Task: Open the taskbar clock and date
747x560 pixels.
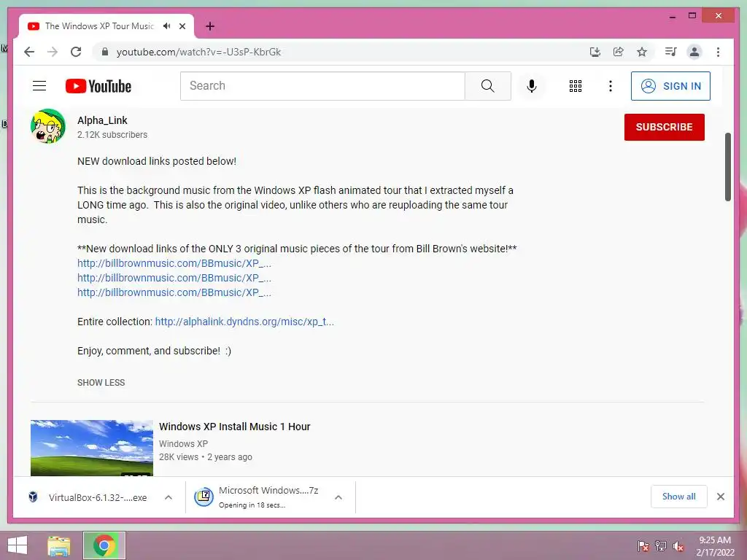Action: 715,546
